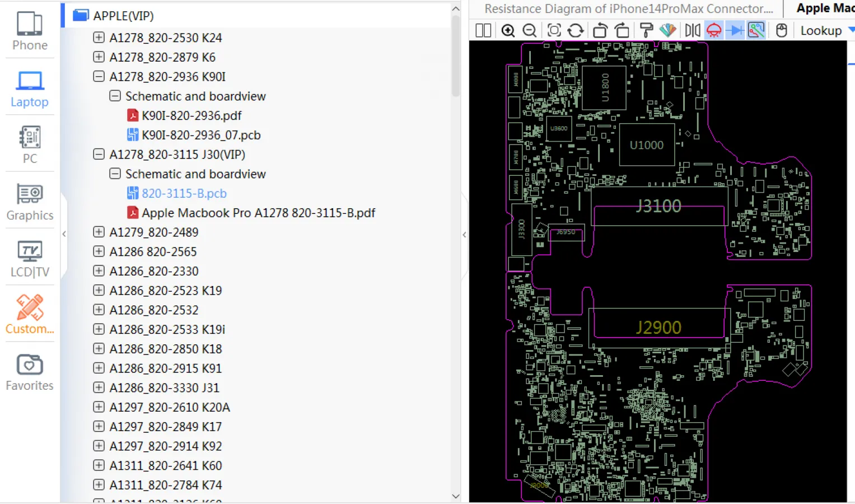Viewport: 855px width, 504px height.
Task: Collapse the category sidebar with left arrow
Action: click(64, 234)
